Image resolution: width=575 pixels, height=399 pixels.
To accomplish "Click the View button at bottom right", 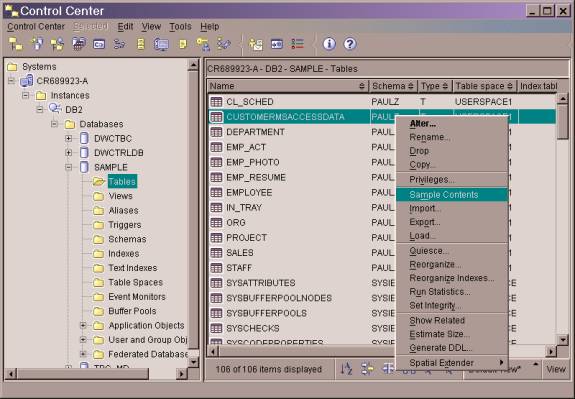I will 556,369.
